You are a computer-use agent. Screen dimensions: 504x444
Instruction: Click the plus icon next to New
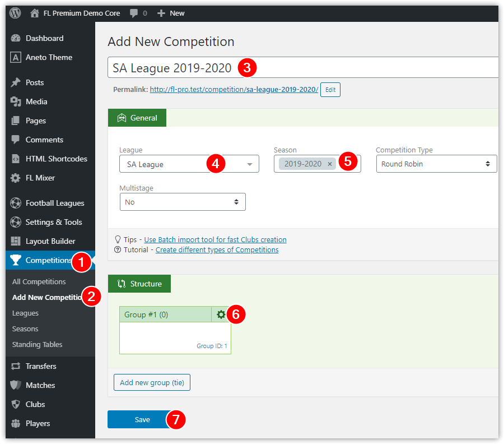[161, 13]
